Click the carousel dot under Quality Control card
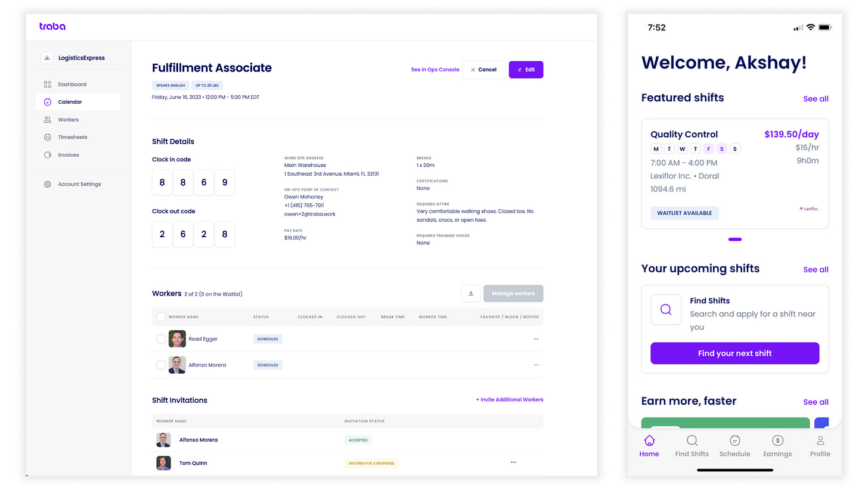 pyautogui.click(x=734, y=240)
